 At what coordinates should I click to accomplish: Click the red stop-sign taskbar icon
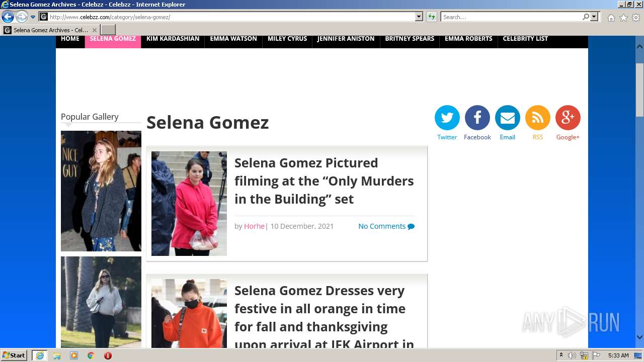(x=108, y=355)
